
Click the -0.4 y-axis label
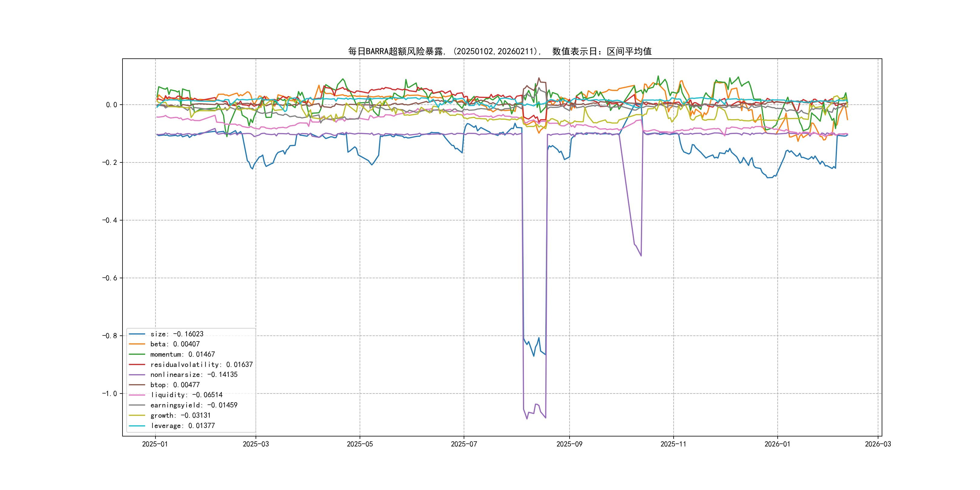(109, 220)
